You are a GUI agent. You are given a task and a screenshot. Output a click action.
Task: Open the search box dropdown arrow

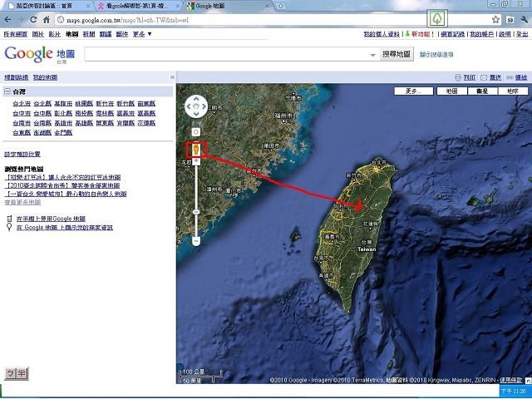point(372,55)
